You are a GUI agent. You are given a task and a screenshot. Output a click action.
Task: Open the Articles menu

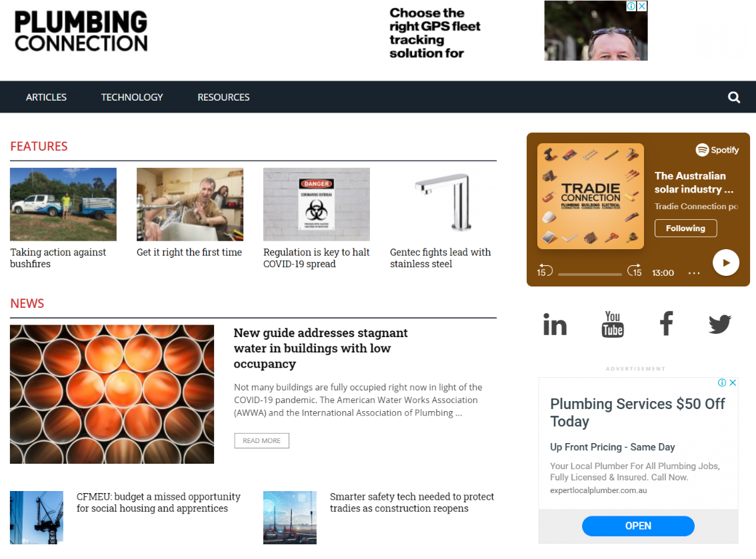click(x=46, y=97)
